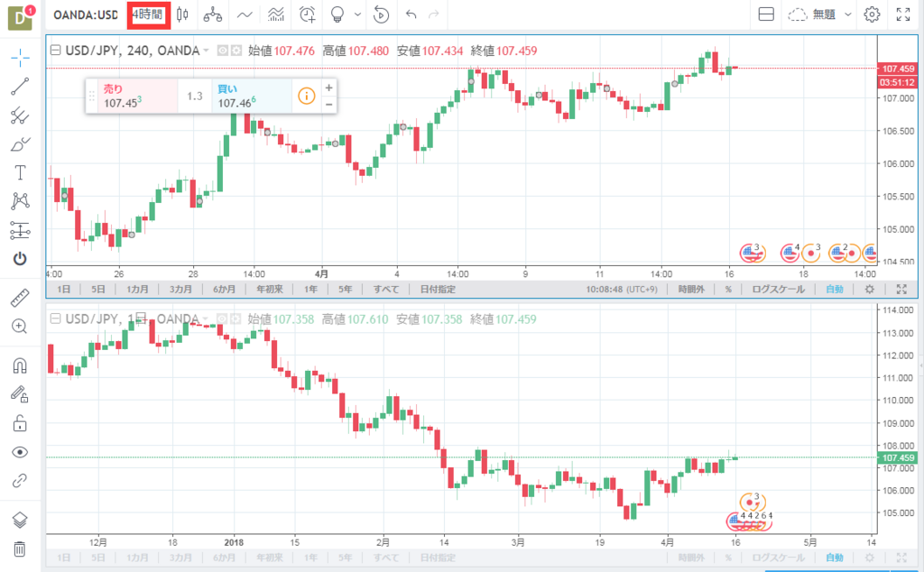Select the 1カ月 range in upper chart
This screenshot has width=924, height=572.
[x=137, y=290]
